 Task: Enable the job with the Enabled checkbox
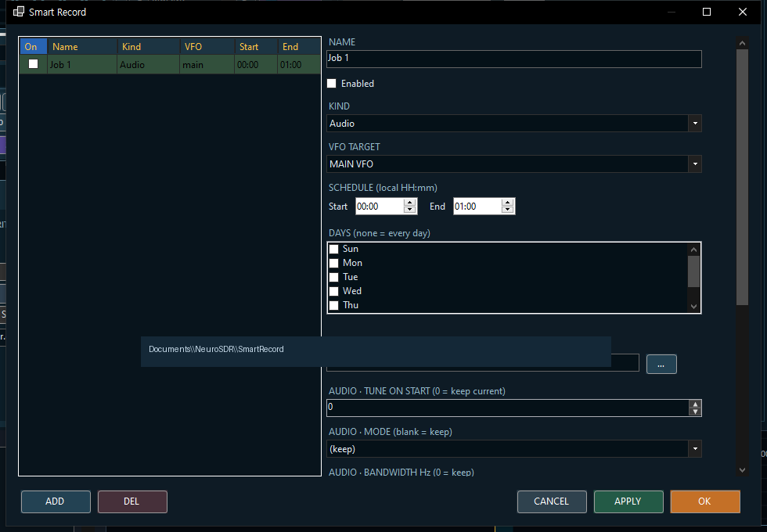tap(332, 83)
